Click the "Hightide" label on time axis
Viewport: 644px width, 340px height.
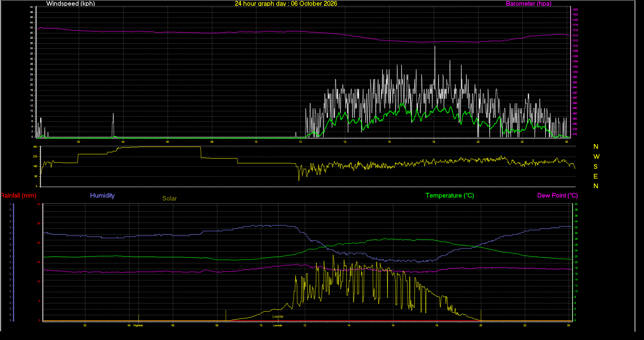pos(138,325)
